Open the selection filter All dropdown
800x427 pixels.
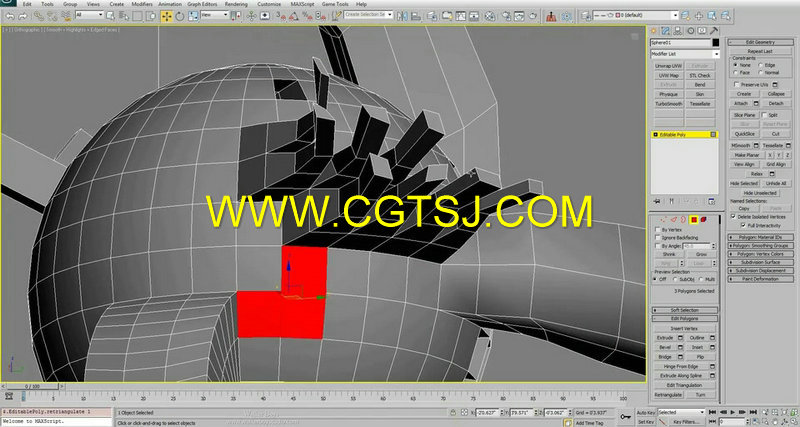[x=90, y=15]
